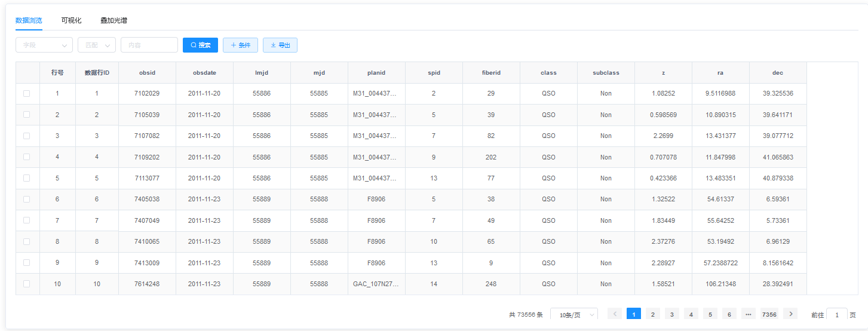Click the 搜索 search button
Screen dimensions: 868x331
(200, 45)
